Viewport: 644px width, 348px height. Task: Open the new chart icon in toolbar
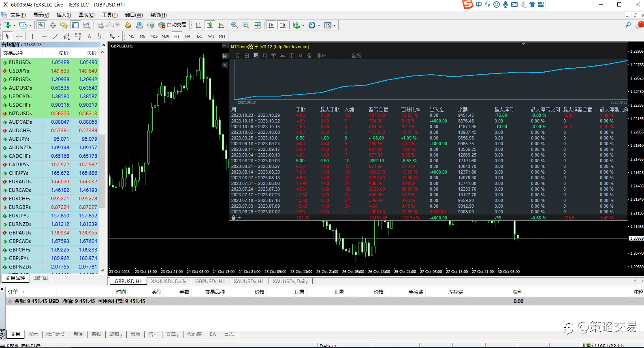[x=7, y=25]
